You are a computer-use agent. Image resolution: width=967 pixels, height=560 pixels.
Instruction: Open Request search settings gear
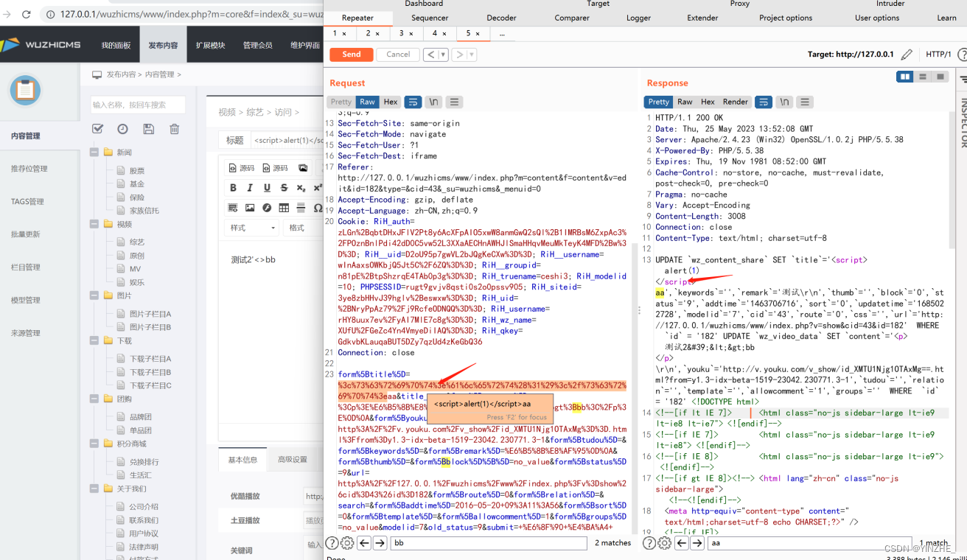(347, 543)
